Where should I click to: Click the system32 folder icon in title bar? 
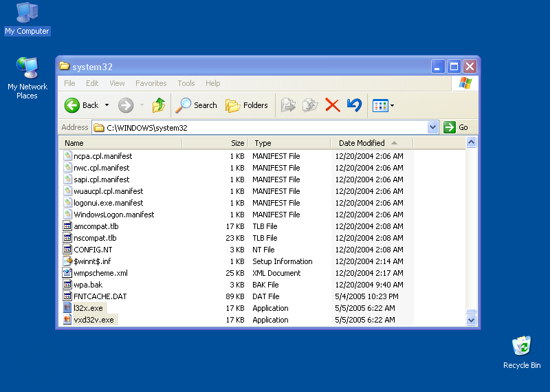click(x=64, y=66)
